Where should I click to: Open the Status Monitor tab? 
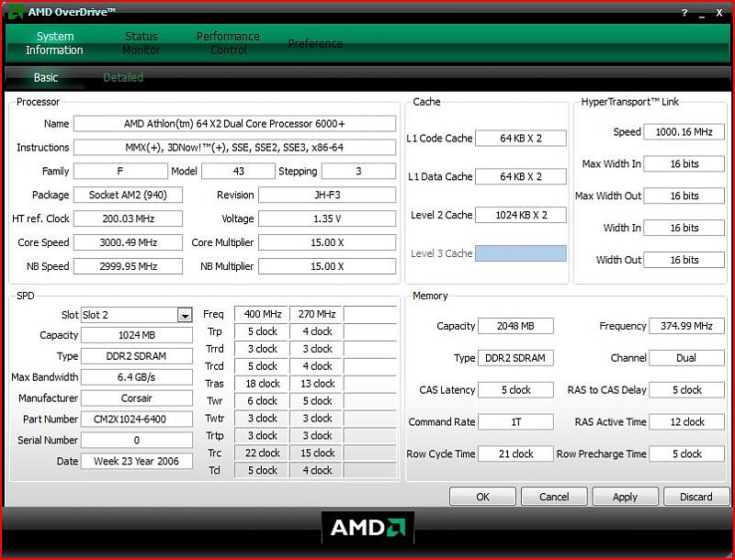(x=141, y=43)
